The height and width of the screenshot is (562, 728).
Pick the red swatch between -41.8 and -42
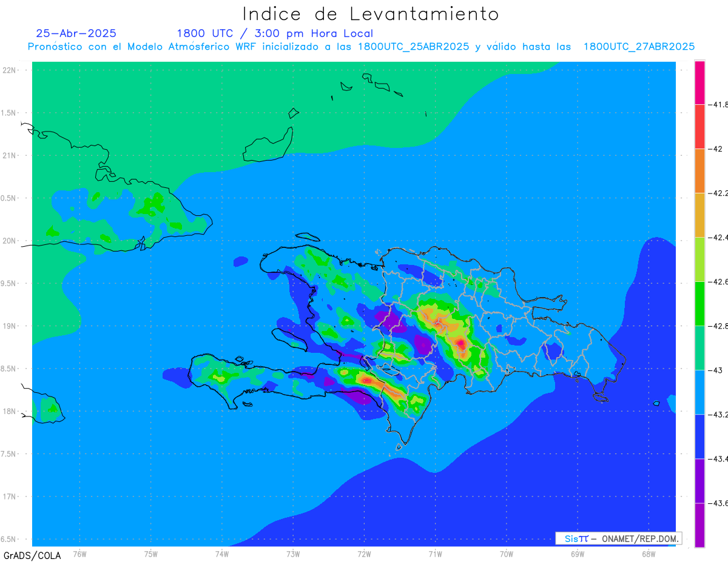click(699, 127)
